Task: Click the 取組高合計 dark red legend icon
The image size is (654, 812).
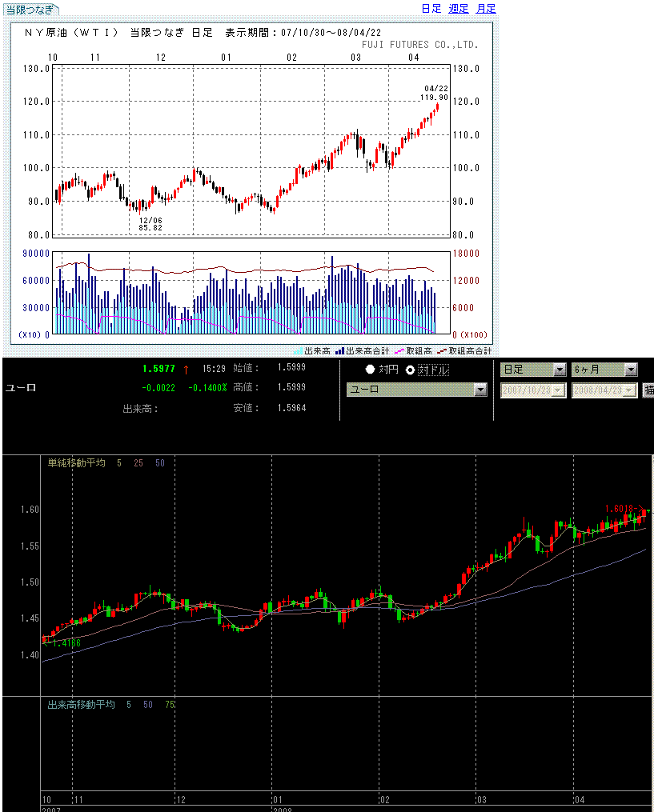Action: coord(442,350)
